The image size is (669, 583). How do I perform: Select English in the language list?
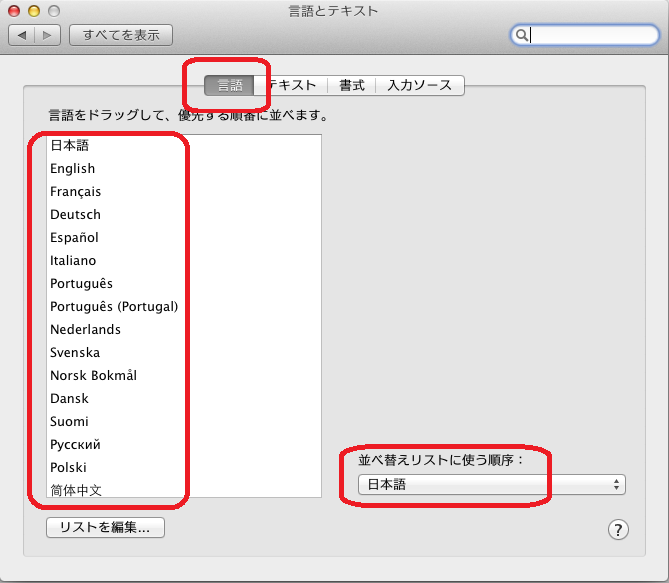click(x=184, y=169)
